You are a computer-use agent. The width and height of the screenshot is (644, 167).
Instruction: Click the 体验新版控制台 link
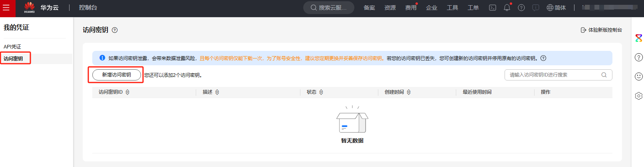pos(601,30)
